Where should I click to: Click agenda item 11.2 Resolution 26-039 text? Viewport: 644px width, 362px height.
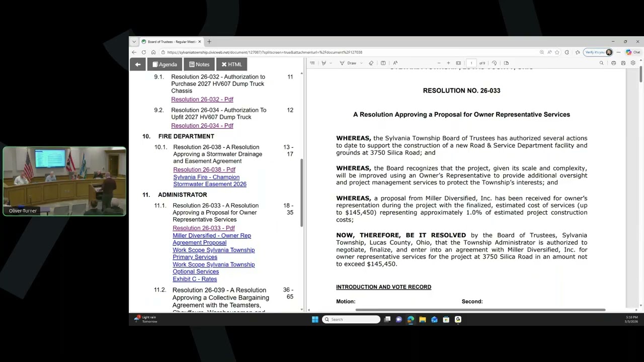221,300
